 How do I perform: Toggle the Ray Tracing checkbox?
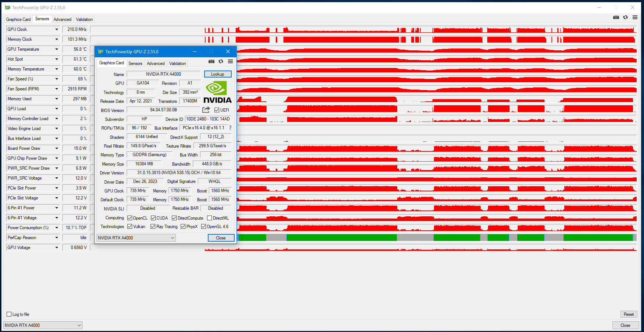(153, 227)
